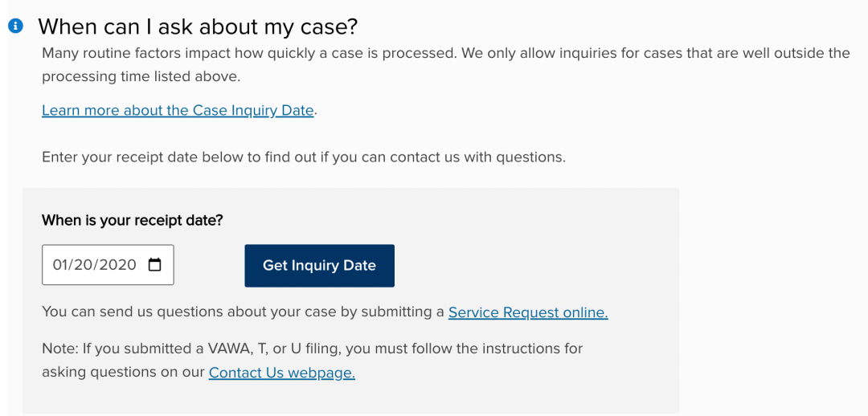Go to the Contact Us webpage link
This screenshot has height=416, width=868.
pos(281,372)
